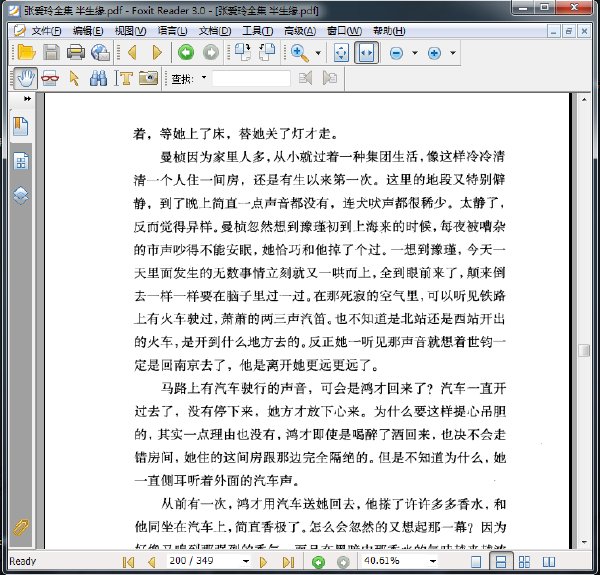The image size is (600, 575).
Task: Open the Bookmarks panel
Action: [x=21, y=127]
